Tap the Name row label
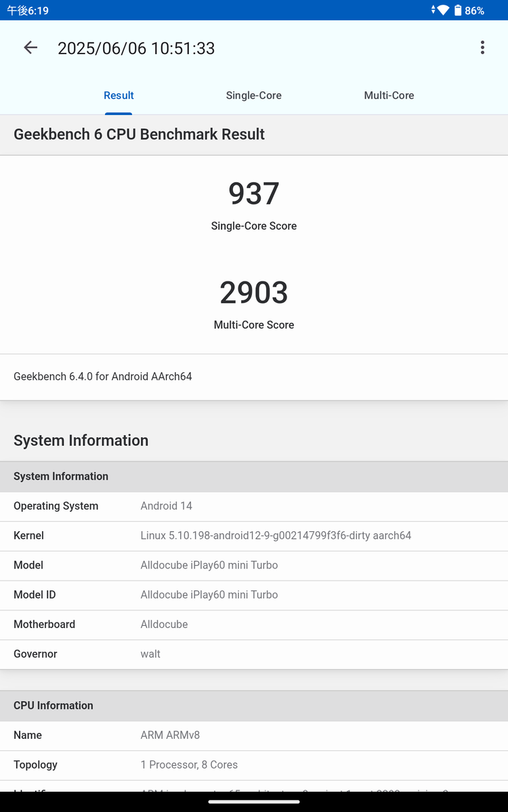508x812 pixels. click(28, 735)
